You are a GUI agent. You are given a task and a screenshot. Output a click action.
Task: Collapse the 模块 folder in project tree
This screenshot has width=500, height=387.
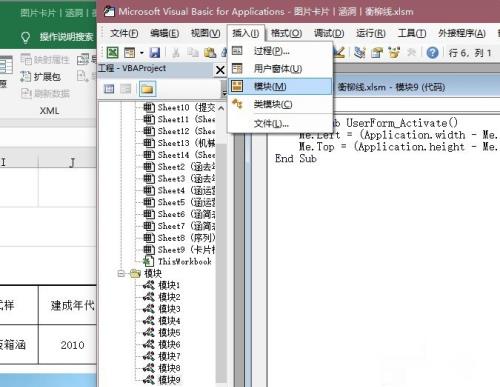coord(121,274)
